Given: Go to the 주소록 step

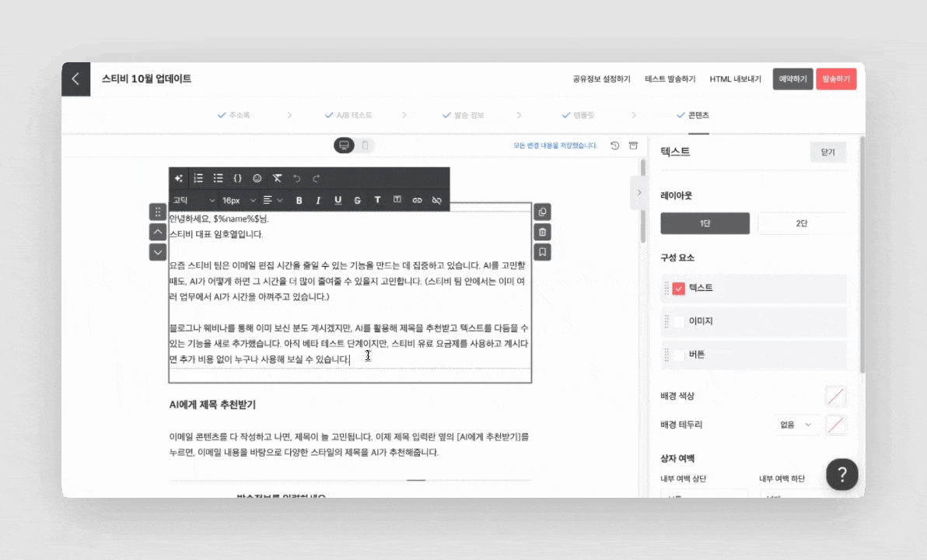Looking at the screenshot, I should coord(233,115).
